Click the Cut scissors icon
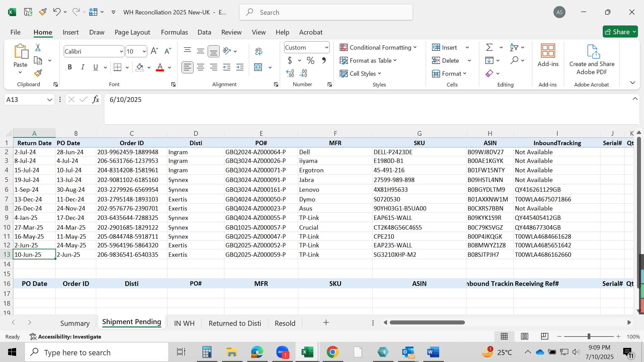 coord(38,48)
